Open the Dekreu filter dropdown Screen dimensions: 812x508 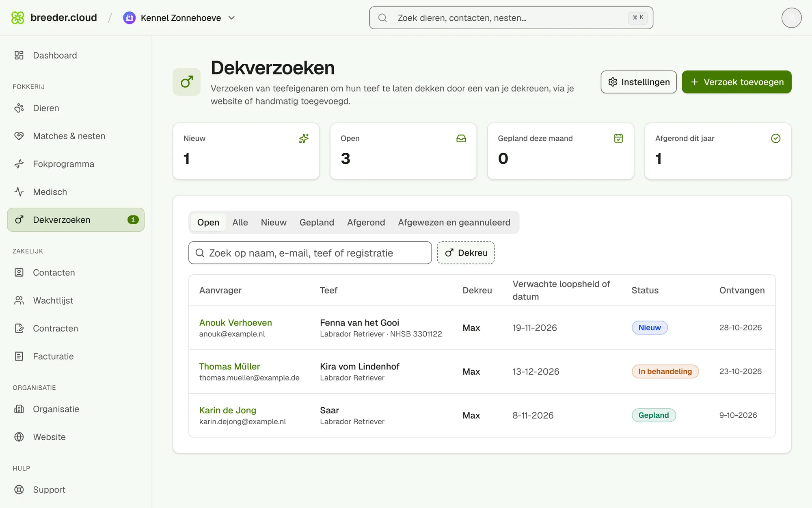(x=466, y=253)
